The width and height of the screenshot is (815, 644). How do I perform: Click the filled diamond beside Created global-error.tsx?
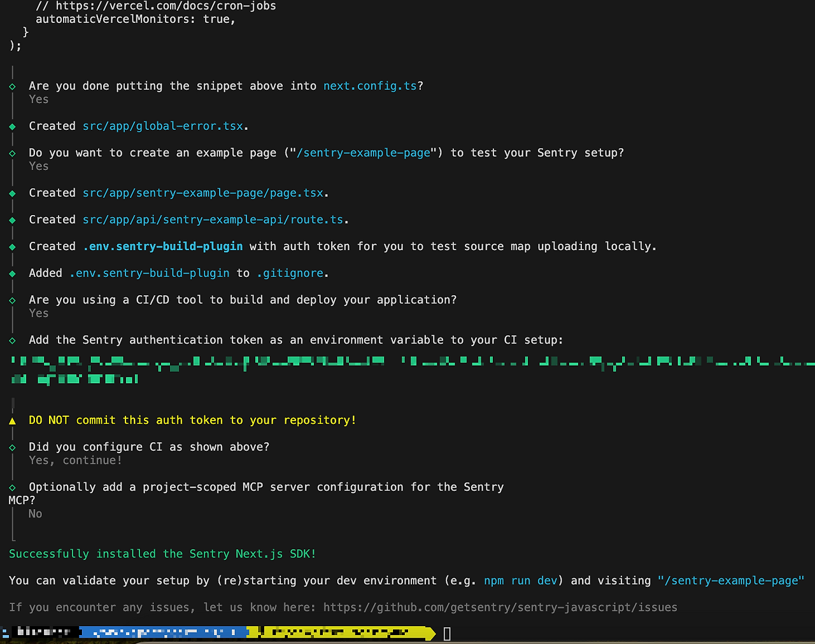click(x=12, y=126)
